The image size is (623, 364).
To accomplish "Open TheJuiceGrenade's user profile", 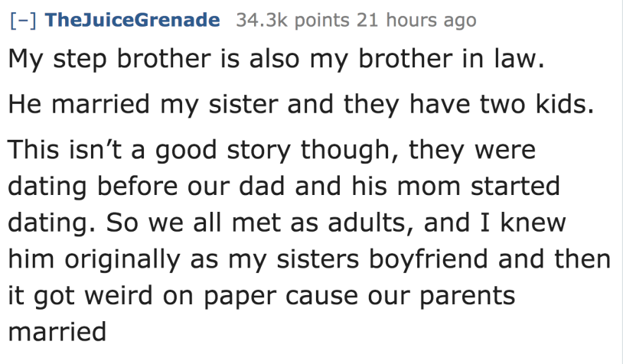I will click(x=132, y=19).
